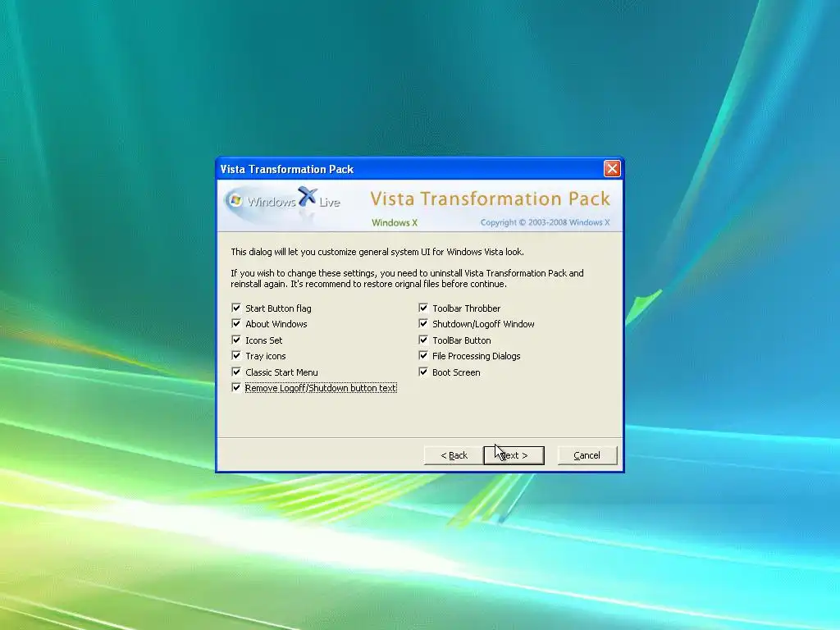This screenshot has height=630, width=840.
Task: Toggle Remove Logoff/Shutdown button text checkbox
Action: pos(236,387)
